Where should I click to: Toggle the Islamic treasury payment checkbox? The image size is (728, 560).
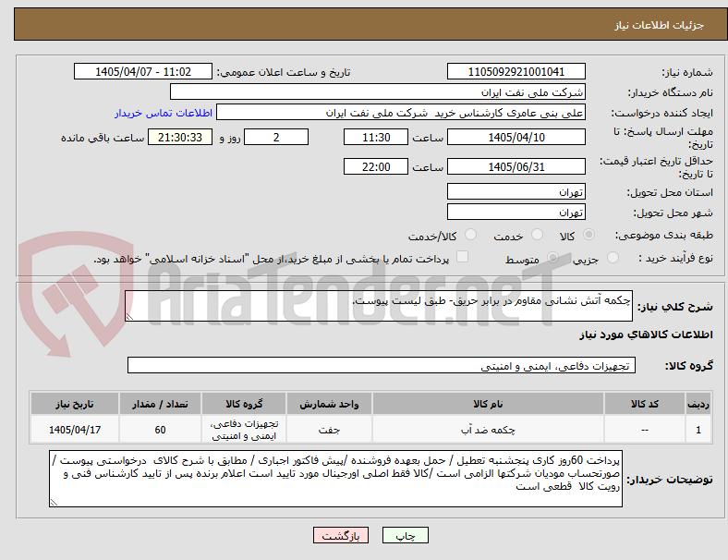(463, 257)
